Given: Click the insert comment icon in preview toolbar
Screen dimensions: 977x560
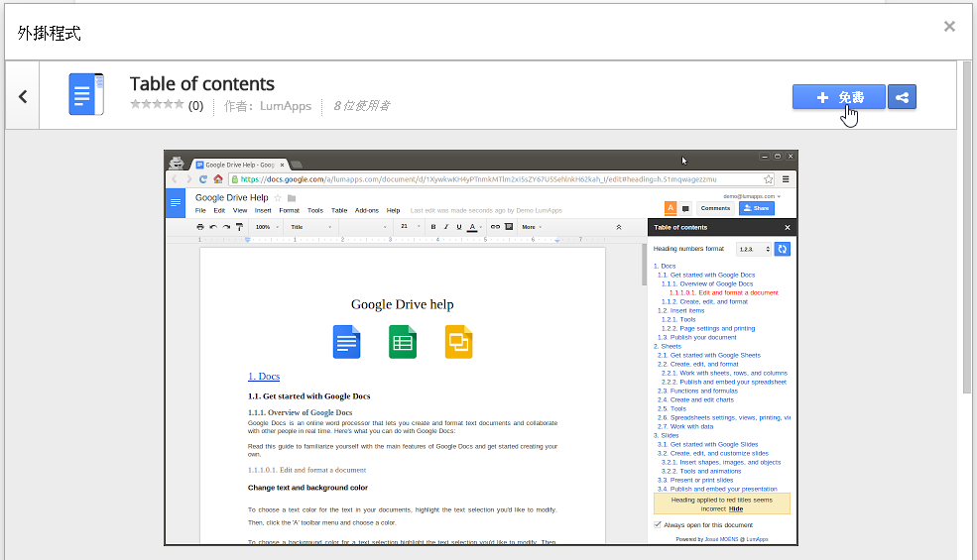Looking at the screenshot, I should coord(509,227).
